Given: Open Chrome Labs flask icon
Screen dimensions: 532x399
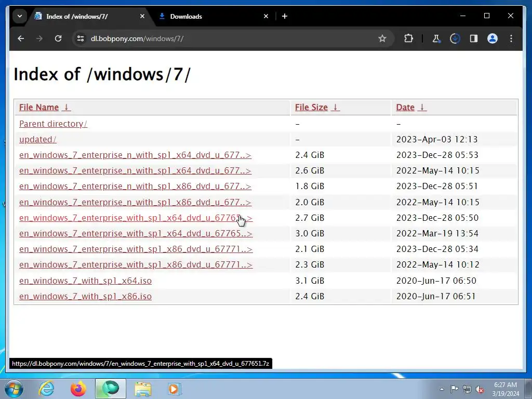Looking at the screenshot, I should point(436,38).
